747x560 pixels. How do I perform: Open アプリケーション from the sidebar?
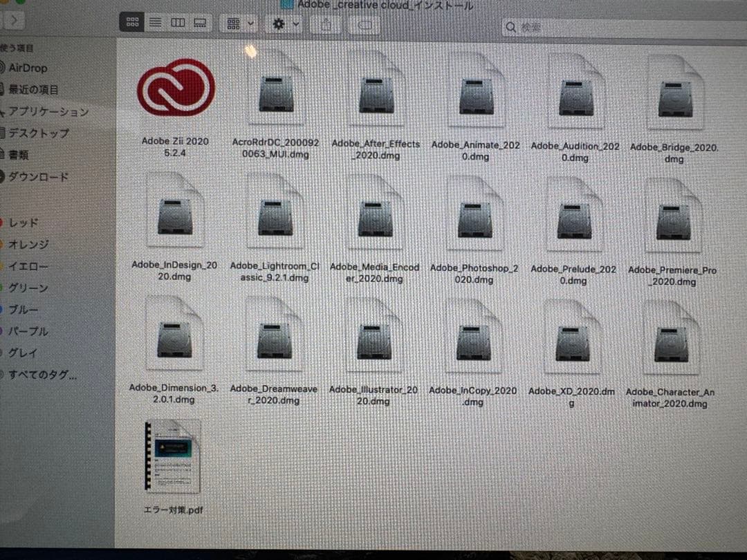(x=50, y=111)
